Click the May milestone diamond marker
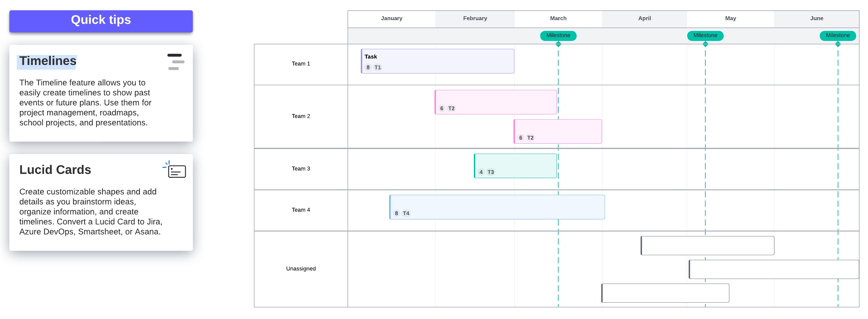This screenshot has width=868, height=319. [x=705, y=44]
